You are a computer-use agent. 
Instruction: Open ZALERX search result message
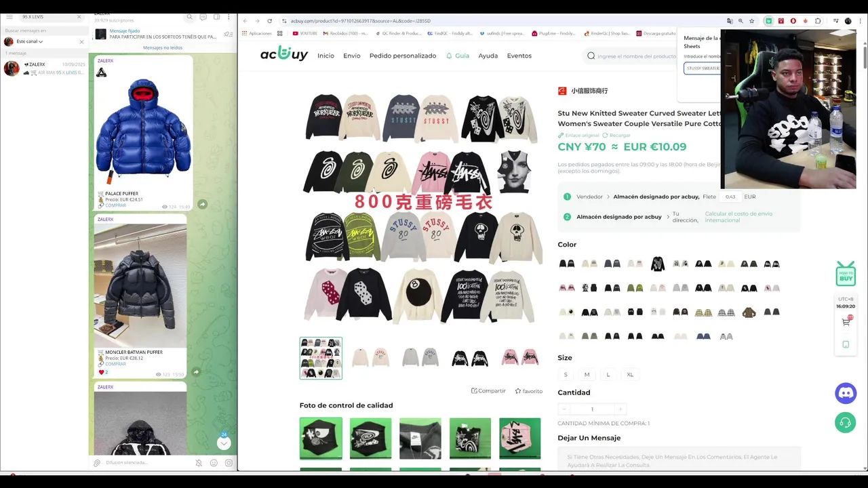click(44, 68)
